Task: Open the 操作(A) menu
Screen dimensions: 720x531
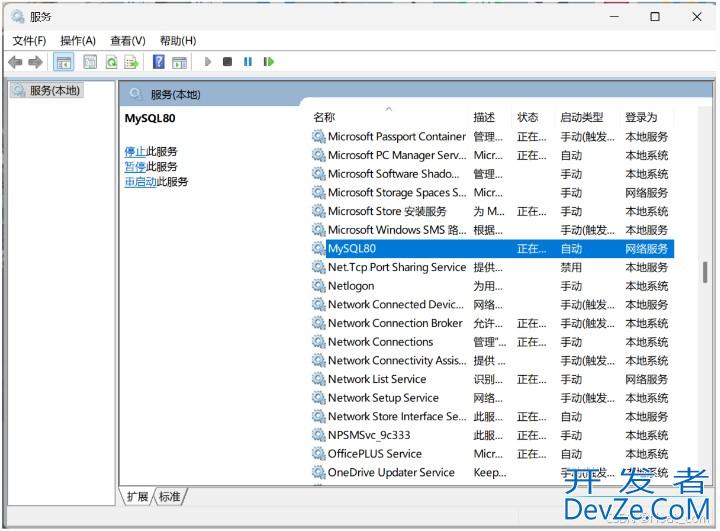Action: (x=77, y=40)
